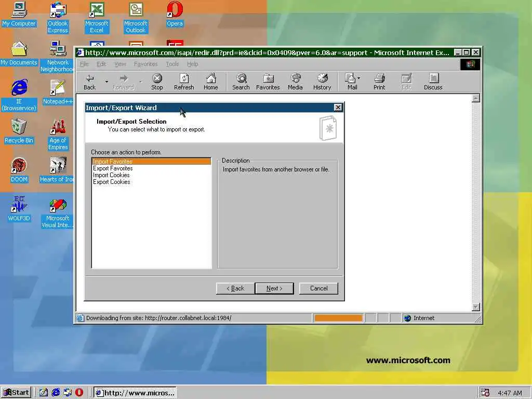Print the page with the Print icon
532x399 pixels.
tap(379, 82)
